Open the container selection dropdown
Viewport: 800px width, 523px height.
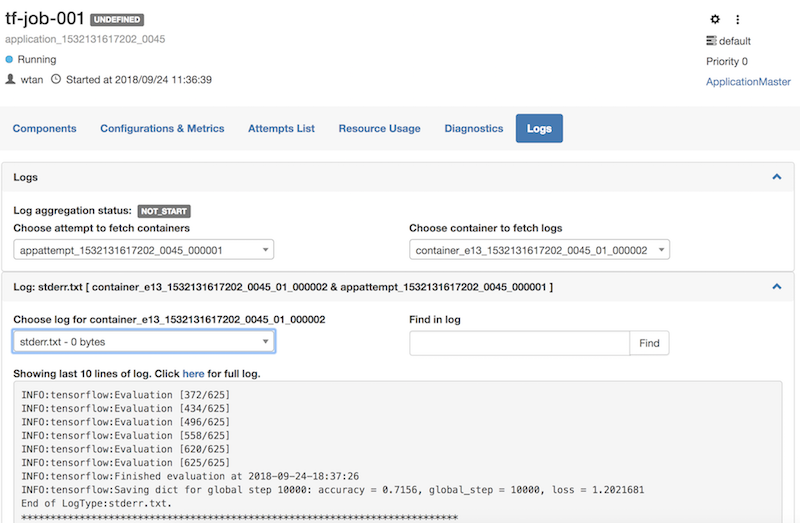tap(539, 250)
